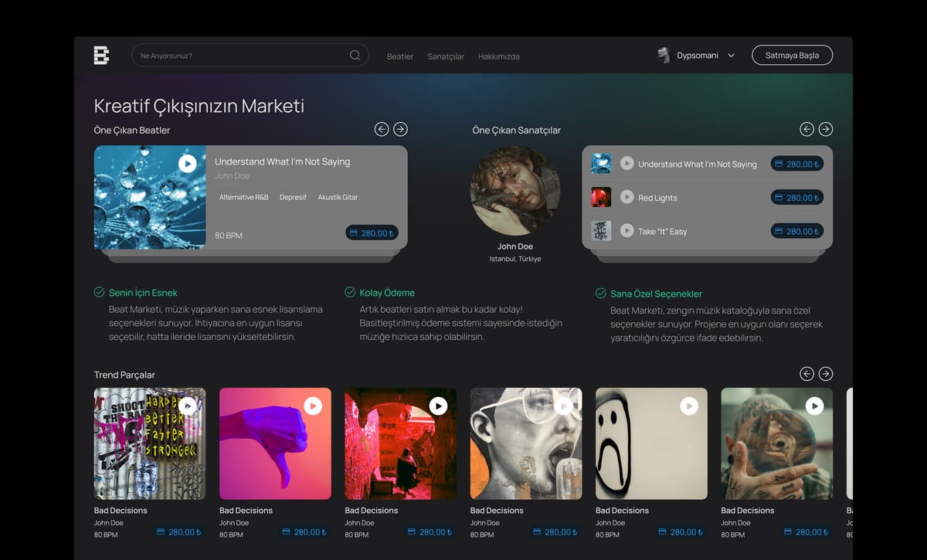This screenshot has height=560, width=927.
Task: Click the left arrow of Öne Çıkan Sanatçılar
Action: 806,129
